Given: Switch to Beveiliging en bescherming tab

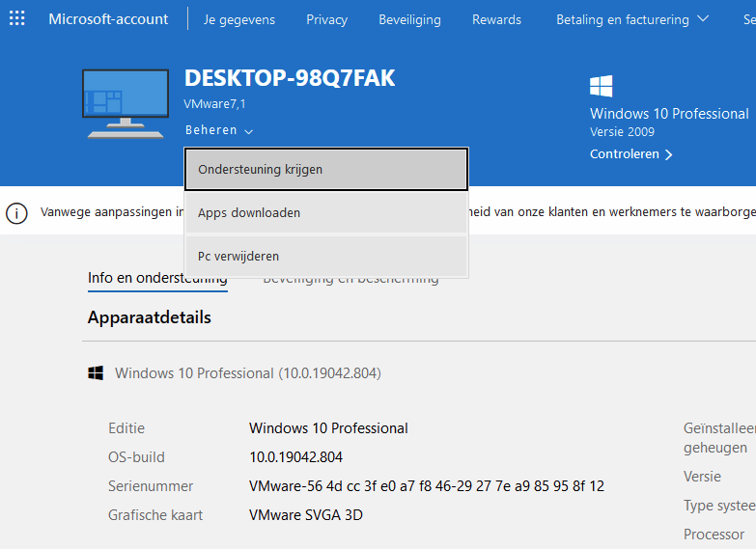Looking at the screenshot, I should click(x=350, y=281).
